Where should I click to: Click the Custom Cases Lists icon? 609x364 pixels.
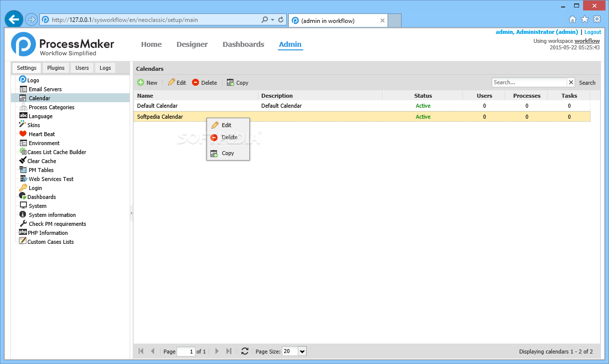(x=22, y=241)
